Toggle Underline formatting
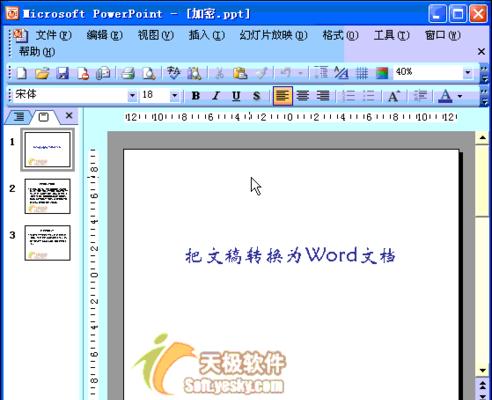This screenshot has height=400, width=492. coord(236,96)
